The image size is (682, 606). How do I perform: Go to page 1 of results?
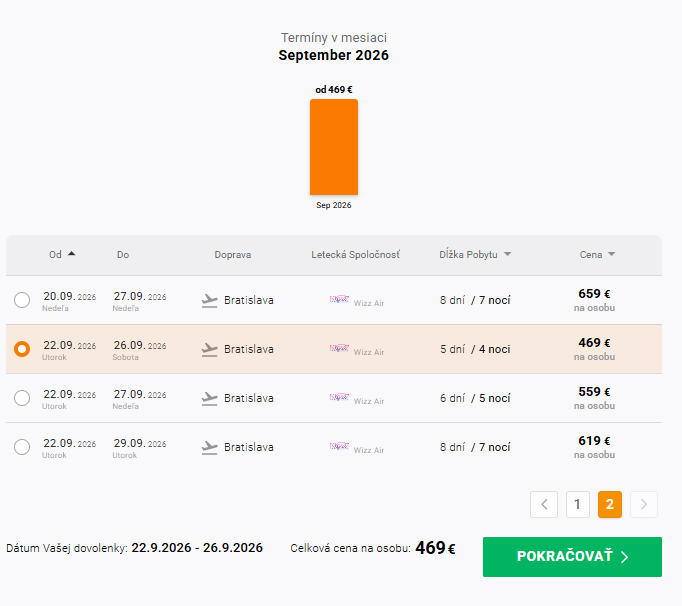pos(578,504)
